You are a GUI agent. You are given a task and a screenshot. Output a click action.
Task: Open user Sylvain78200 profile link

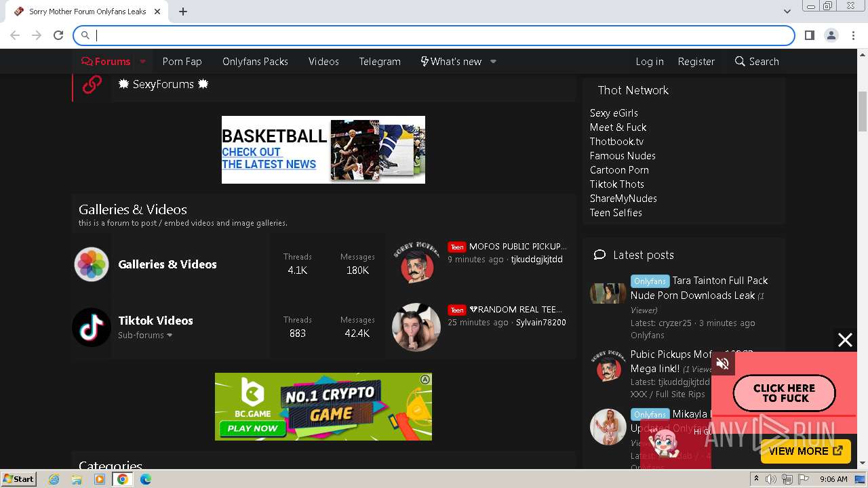coord(541,322)
